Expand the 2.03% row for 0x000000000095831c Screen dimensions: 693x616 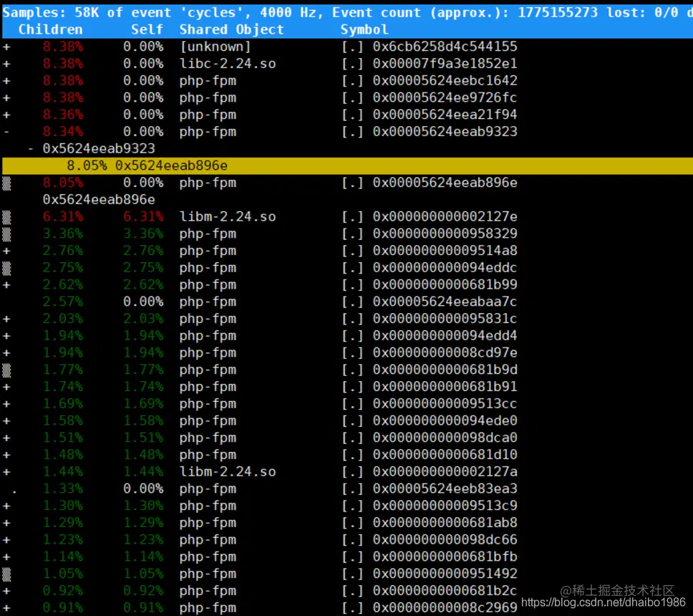(x=6, y=319)
